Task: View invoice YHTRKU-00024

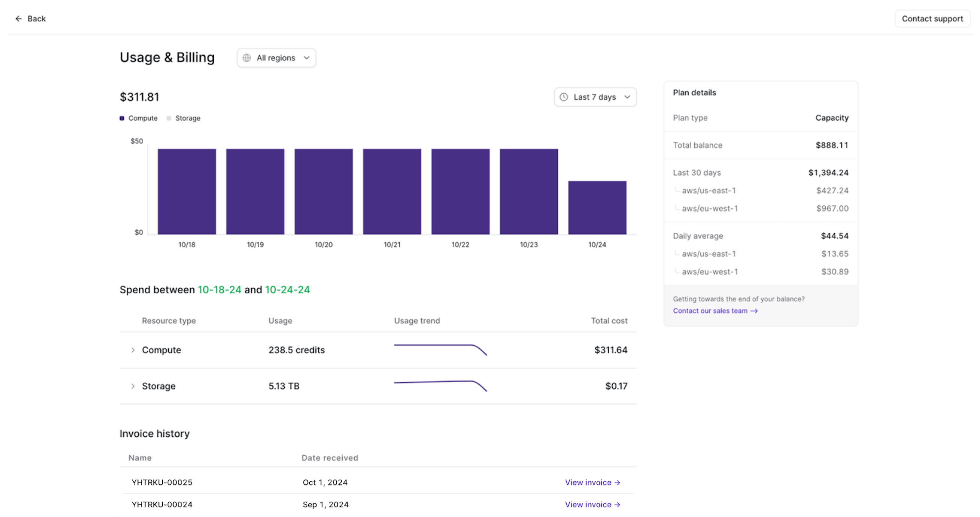Action: (x=588, y=505)
